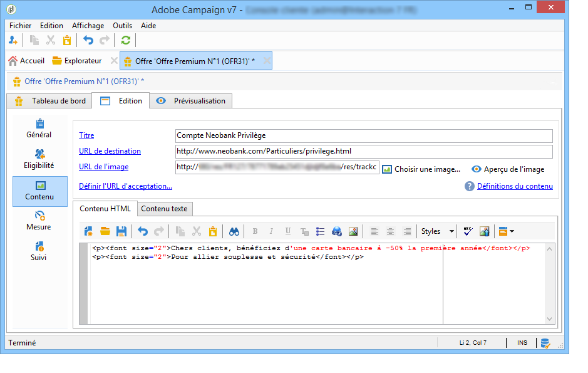Image resolution: width=588 pixels, height=373 pixels.
Task: Click the new user icon in the top toolbar
Action: pyautogui.click(x=13, y=40)
